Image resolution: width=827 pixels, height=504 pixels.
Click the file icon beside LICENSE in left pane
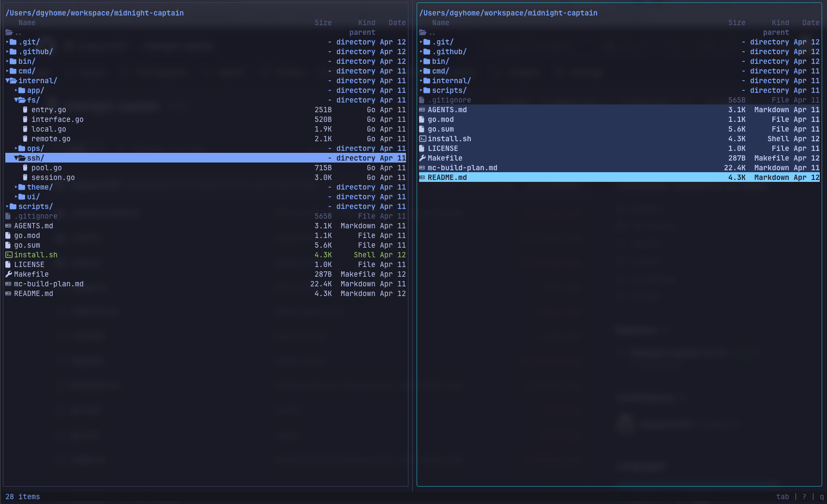tap(8, 265)
